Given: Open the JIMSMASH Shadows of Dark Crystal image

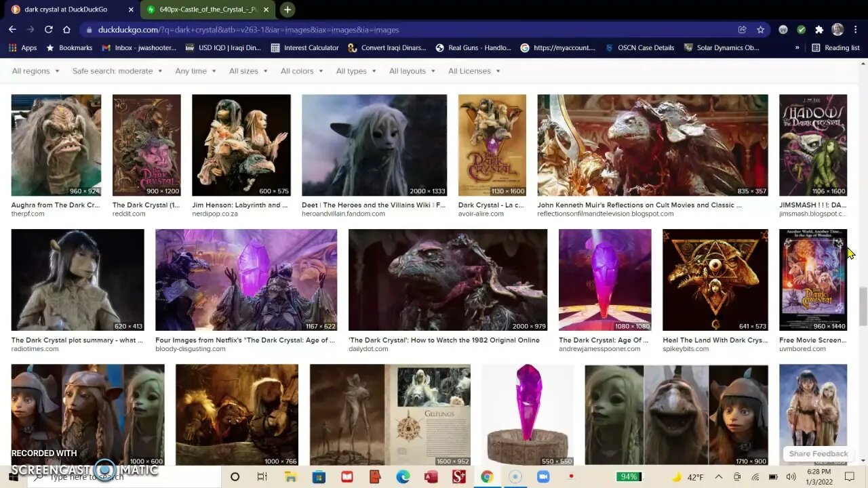Looking at the screenshot, I should click(x=813, y=145).
